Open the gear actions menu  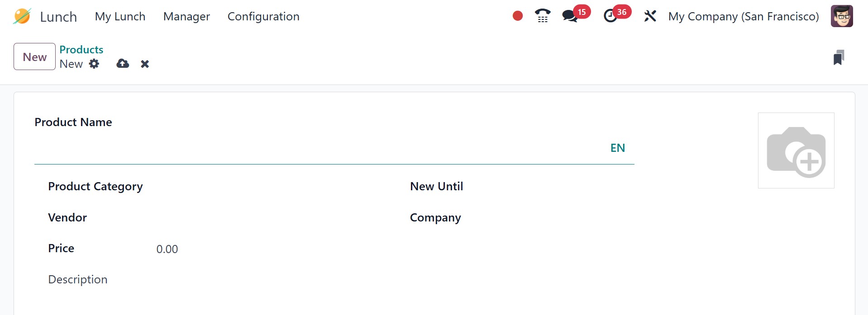[94, 64]
